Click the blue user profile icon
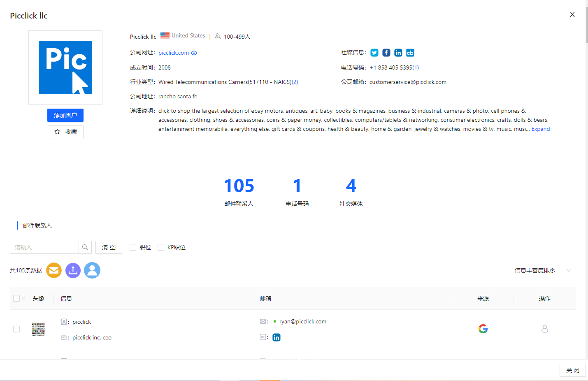Viewport: 588px width, 381px height. pyautogui.click(x=92, y=270)
